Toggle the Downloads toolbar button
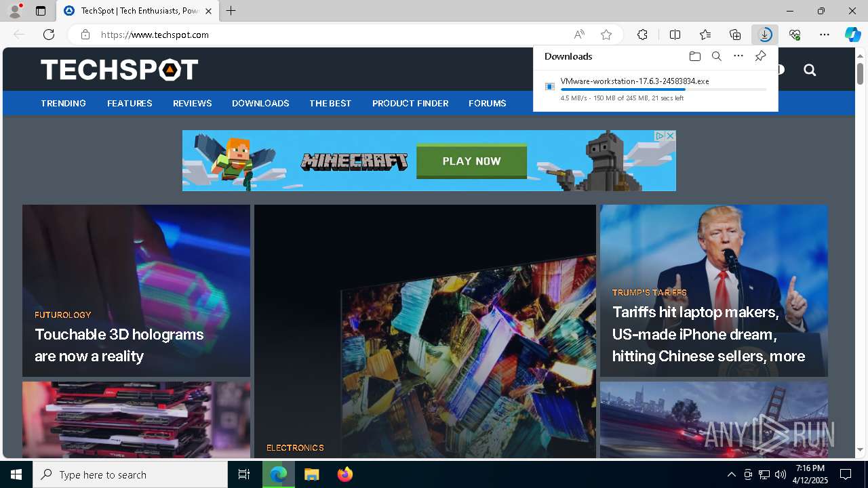The width and height of the screenshot is (868, 488). [765, 35]
